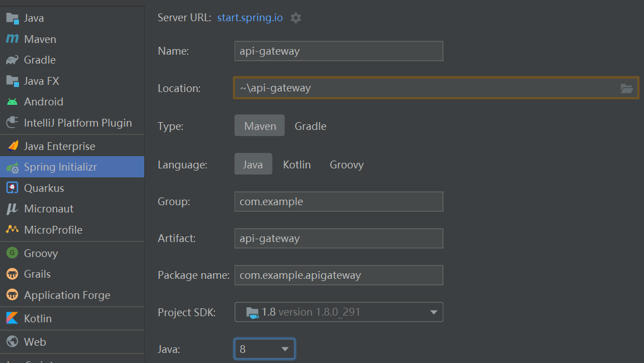
Task: Select Application Forge in the list
Action: click(x=72, y=295)
